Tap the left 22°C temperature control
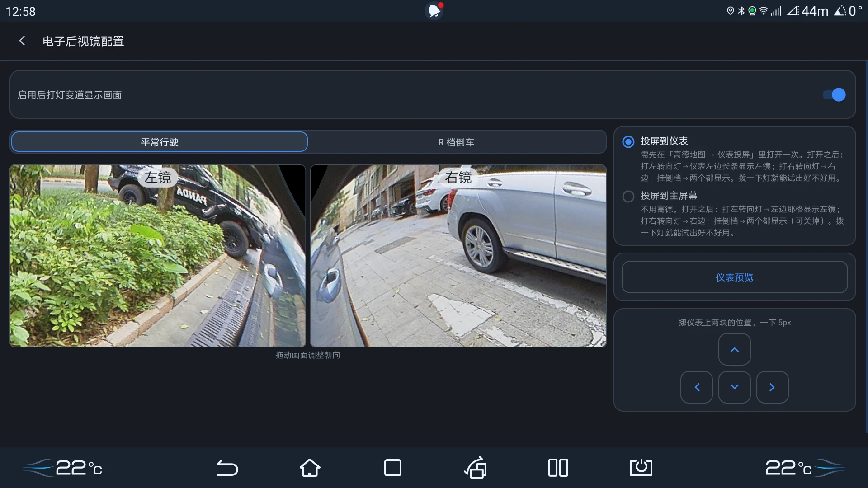 pyautogui.click(x=63, y=468)
